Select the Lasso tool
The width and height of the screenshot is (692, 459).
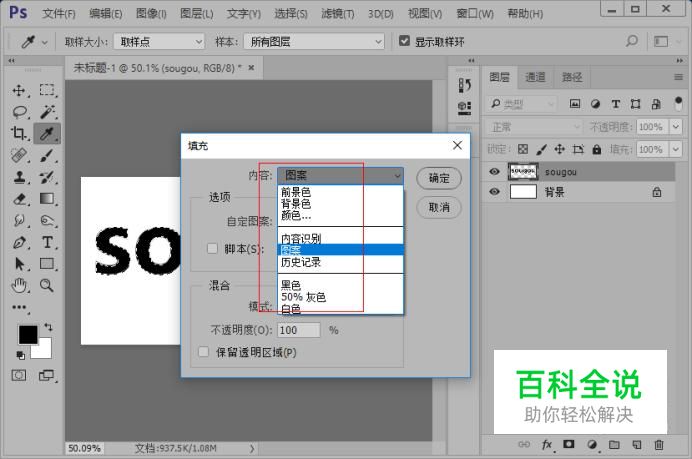point(19,112)
